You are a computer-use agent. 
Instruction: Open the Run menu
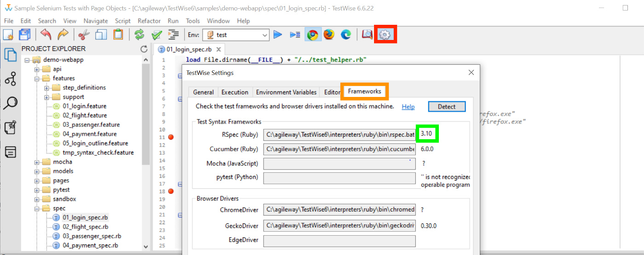pyautogui.click(x=173, y=21)
